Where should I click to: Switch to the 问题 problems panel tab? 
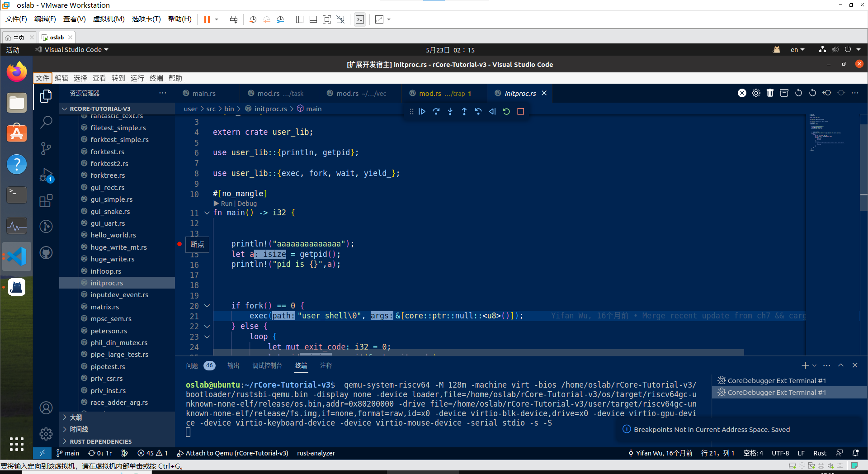201,365
